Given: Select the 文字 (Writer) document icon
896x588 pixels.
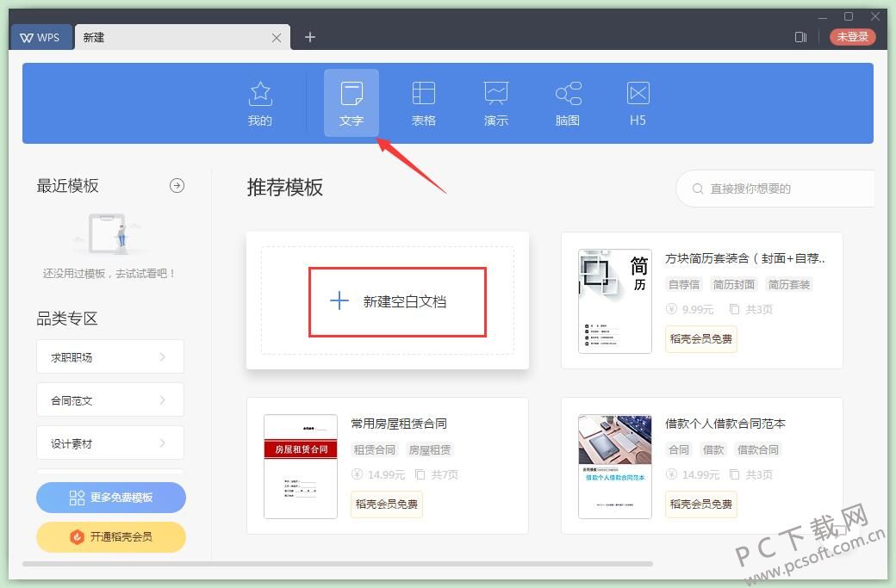Looking at the screenshot, I should (351, 102).
